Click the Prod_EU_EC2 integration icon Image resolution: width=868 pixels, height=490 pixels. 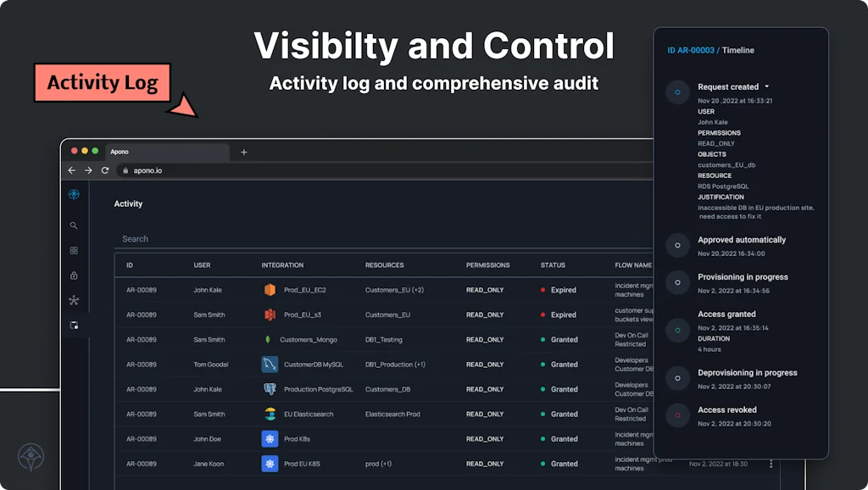270,290
